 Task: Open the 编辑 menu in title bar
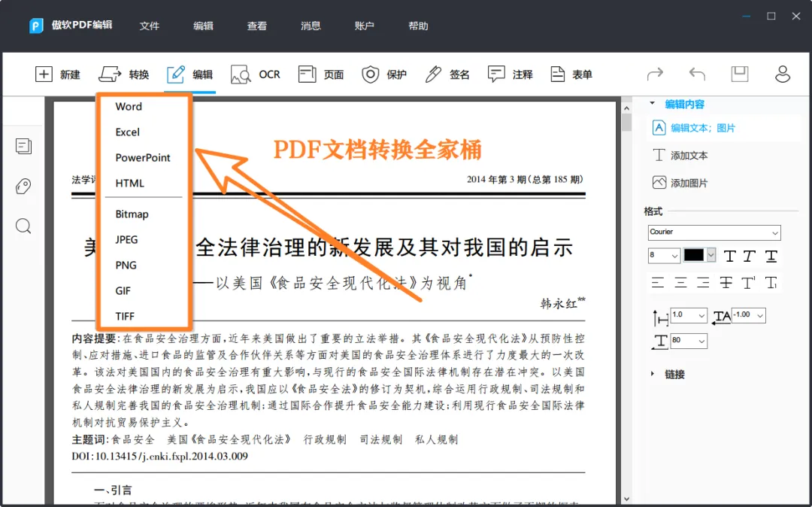[203, 26]
